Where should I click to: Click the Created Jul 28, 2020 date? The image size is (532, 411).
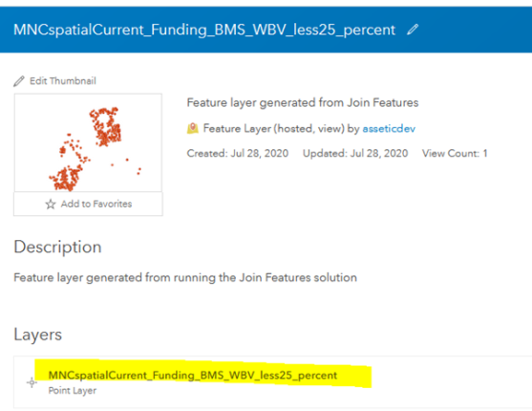tap(238, 153)
